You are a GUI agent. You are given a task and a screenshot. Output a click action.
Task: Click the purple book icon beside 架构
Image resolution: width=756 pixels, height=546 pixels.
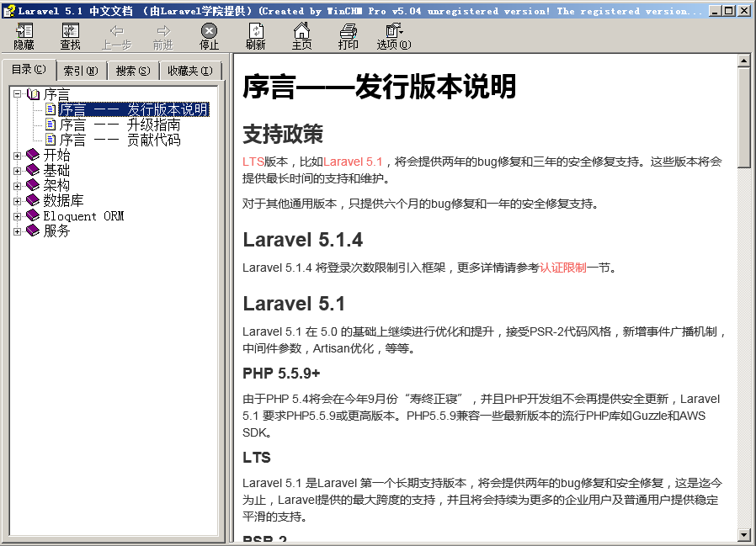(x=33, y=185)
